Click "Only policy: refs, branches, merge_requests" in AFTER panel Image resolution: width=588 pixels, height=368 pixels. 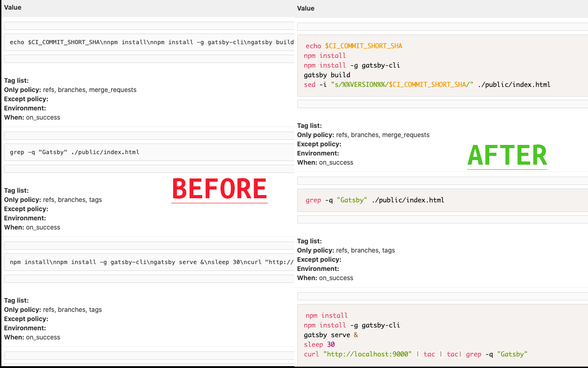pos(363,135)
